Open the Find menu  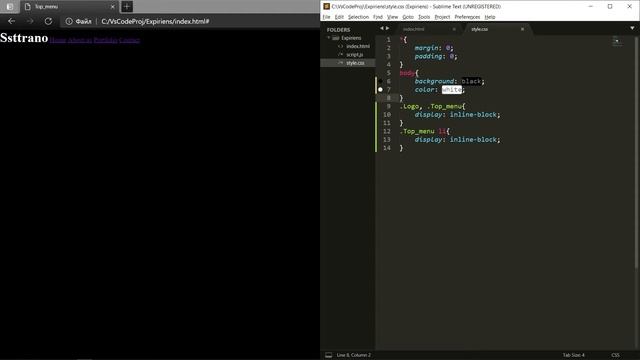[378, 17]
